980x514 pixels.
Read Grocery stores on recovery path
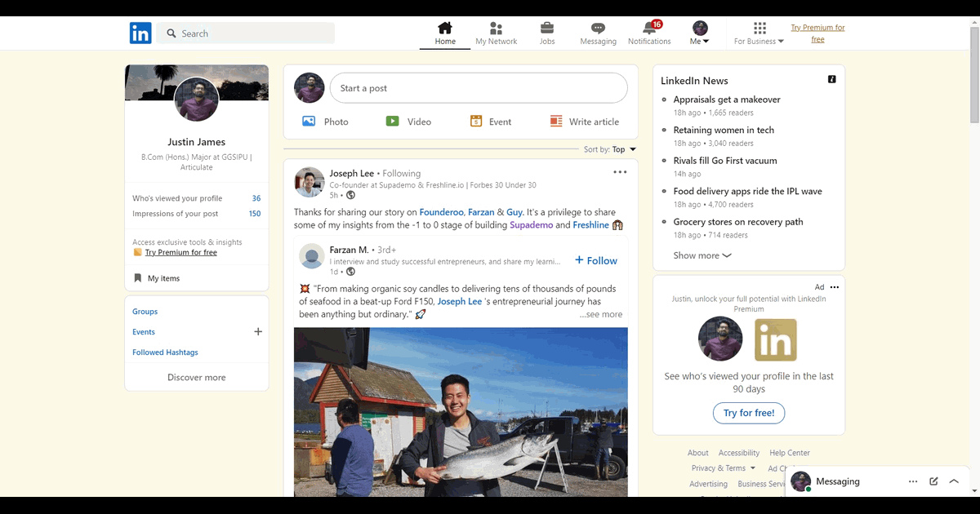(738, 222)
